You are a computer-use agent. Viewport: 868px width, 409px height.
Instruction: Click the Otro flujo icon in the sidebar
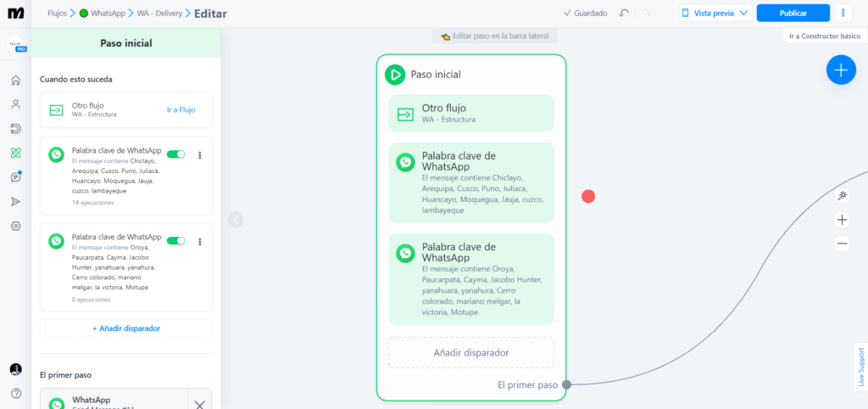57,109
